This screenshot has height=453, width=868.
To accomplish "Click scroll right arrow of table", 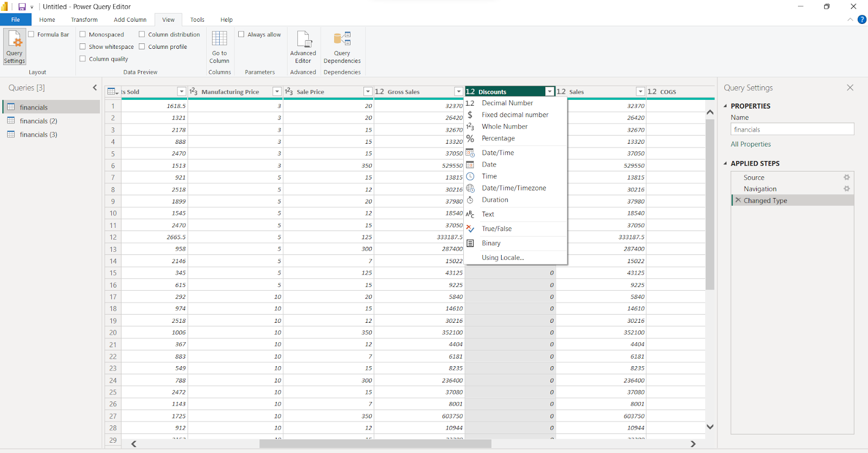I will click(693, 444).
